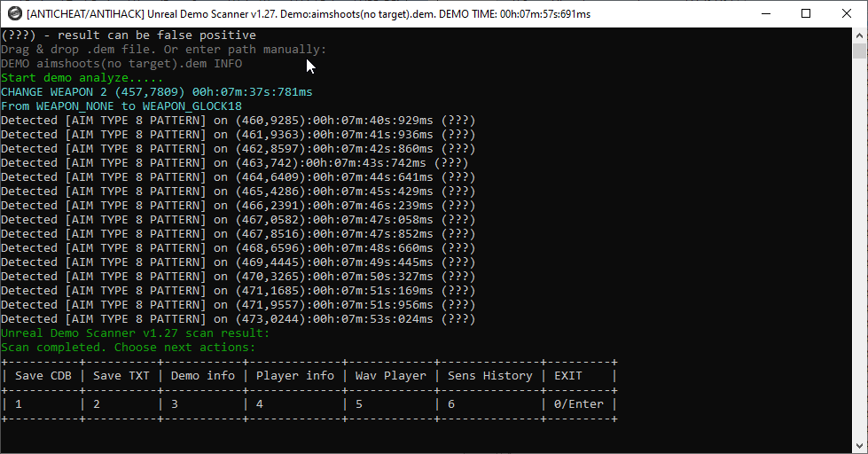The width and height of the screenshot is (868, 454).
Task: Click detection line at 00h:07m:50s:327ms
Action: pos(238,277)
